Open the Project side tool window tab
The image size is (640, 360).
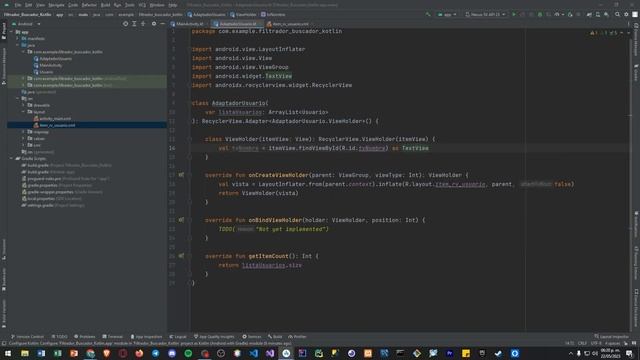point(4,31)
